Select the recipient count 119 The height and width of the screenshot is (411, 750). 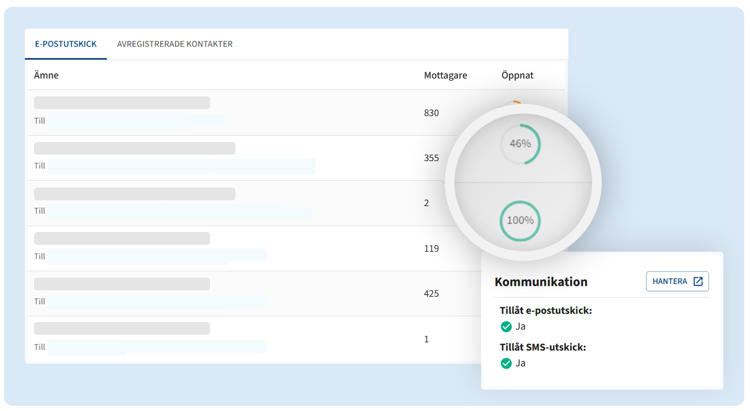tap(431, 248)
